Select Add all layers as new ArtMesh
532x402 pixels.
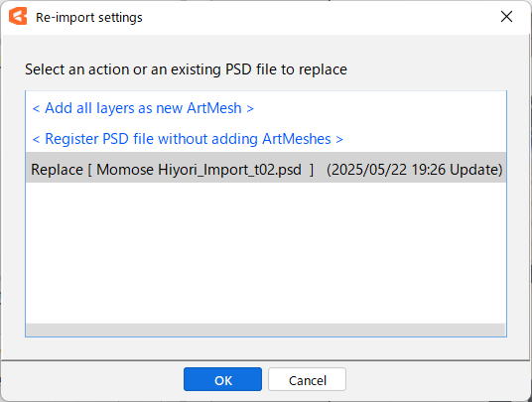(143, 108)
